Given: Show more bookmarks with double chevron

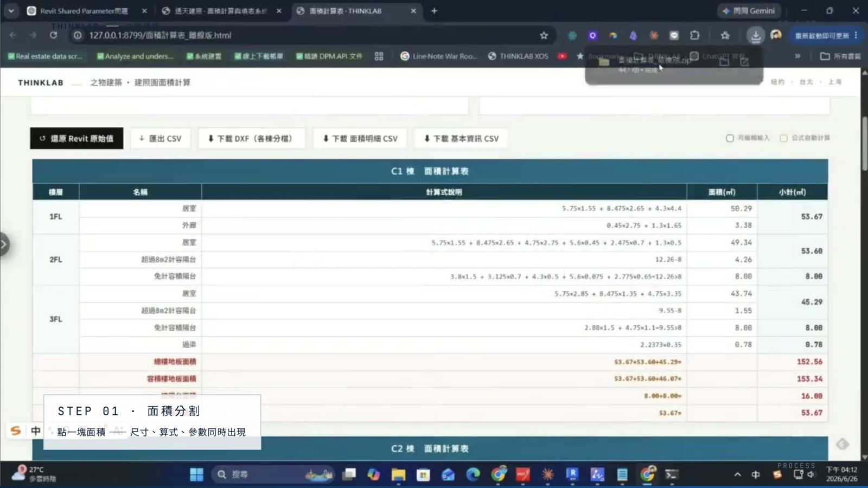Looking at the screenshot, I should pos(797,56).
